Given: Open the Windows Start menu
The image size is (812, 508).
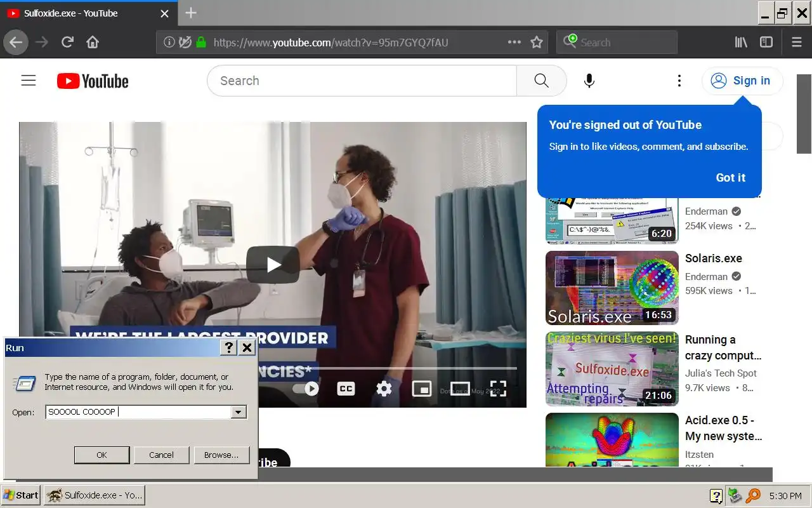Looking at the screenshot, I should click(21, 495).
